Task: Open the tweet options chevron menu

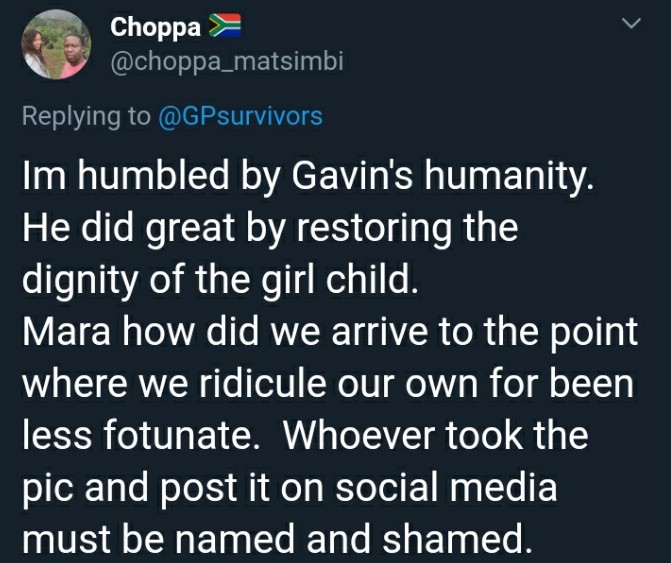Action: tap(631, 23)
